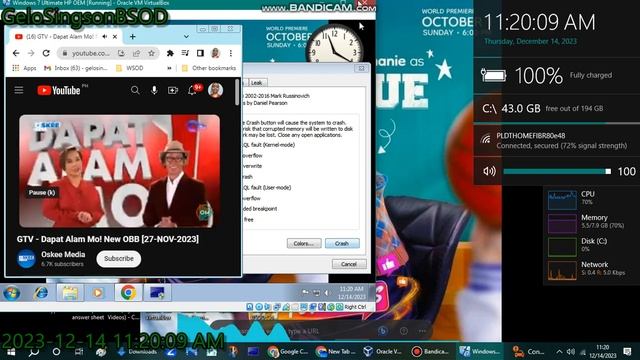This screenshot has width=640, height=360.
Task: Click the YouTube logo
Action: pyautogui.click(x=59, y=90)
